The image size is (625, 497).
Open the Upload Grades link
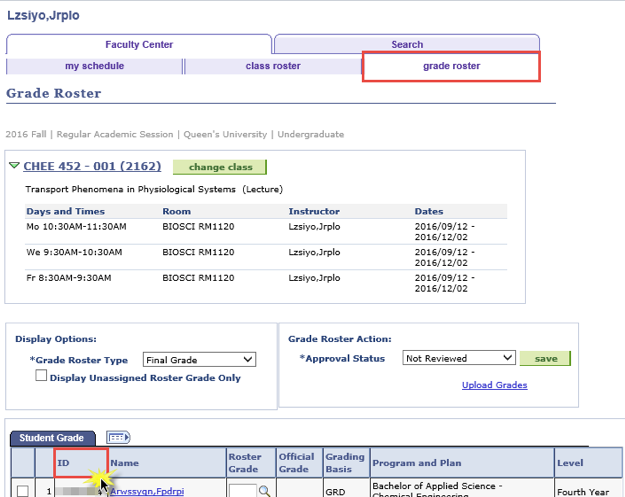(x=494, y=385)
